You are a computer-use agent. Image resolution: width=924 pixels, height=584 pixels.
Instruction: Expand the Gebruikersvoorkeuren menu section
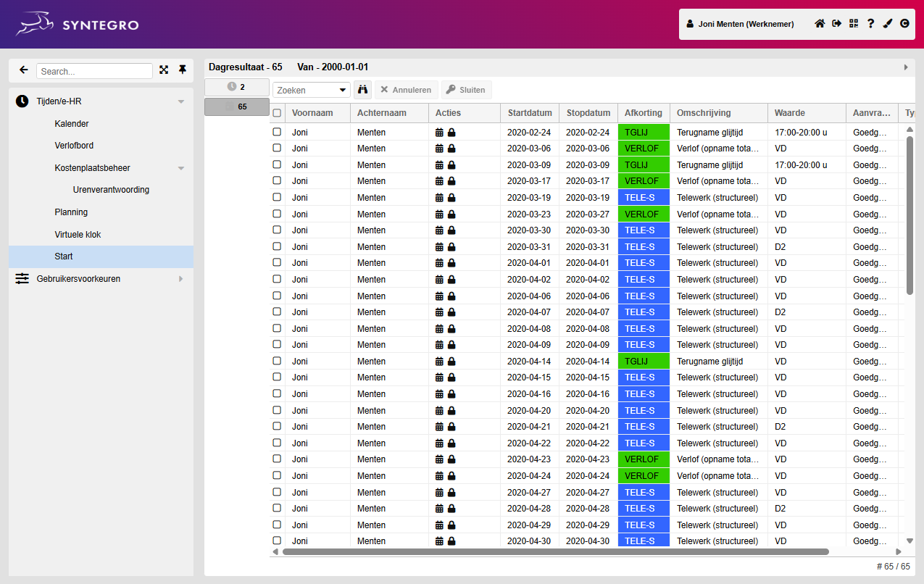(x=180, y=279)
